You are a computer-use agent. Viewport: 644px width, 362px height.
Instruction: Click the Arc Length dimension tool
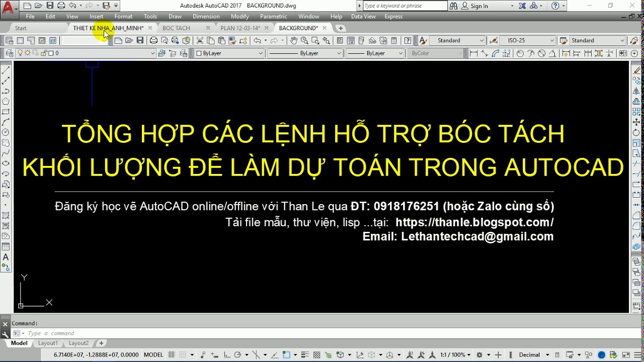pyautogui.click(x=496, y=53)
